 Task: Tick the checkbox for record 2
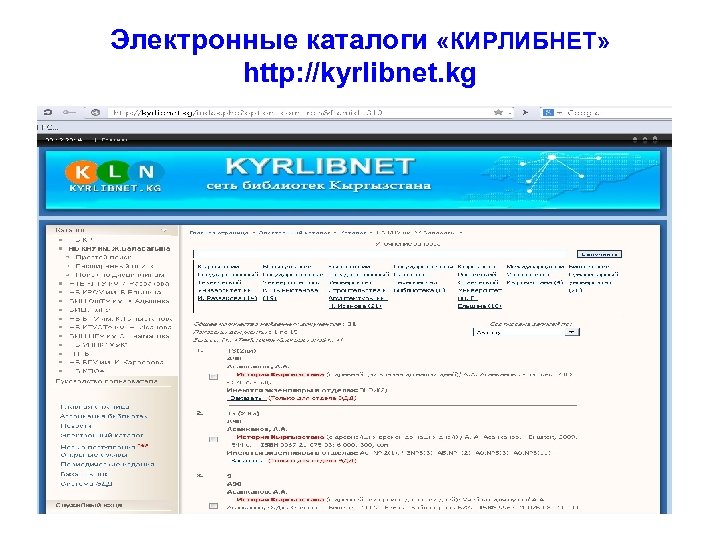click(x=214, y=439)
